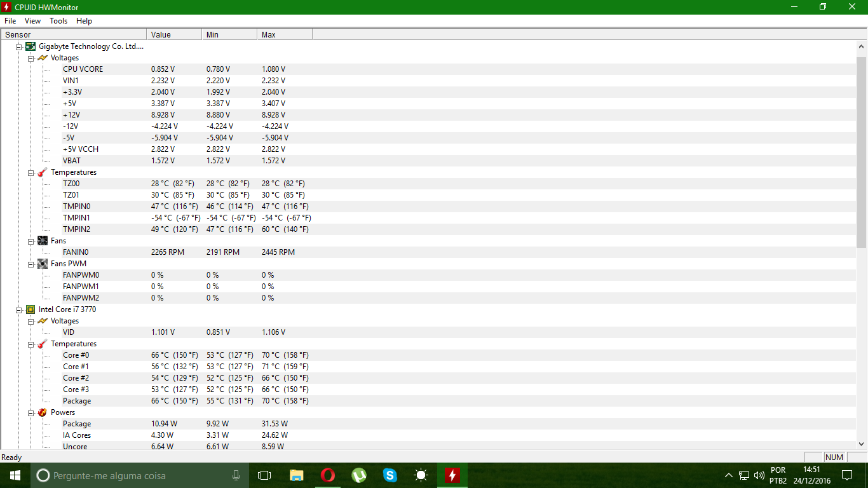The height and width of the screenshot is (488, 868).
Task: Show hidden system tray icons
Action: tap(729, 475)
